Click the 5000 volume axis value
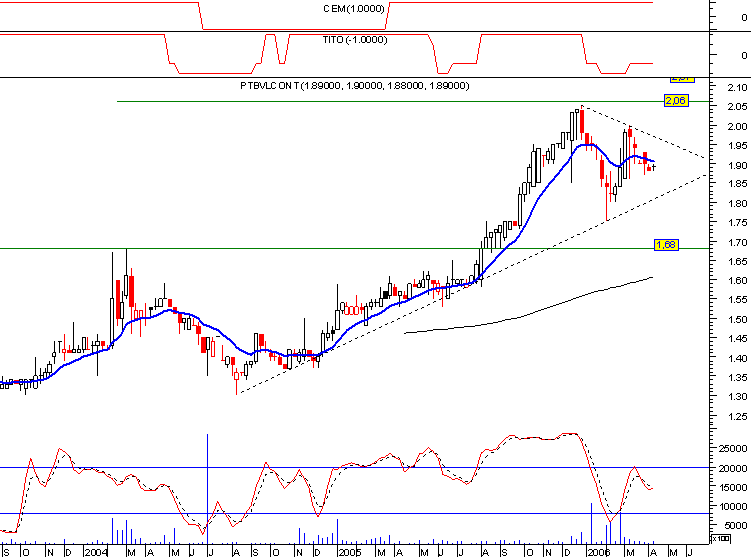The image size is (751, 557). [x=736, y=526]
